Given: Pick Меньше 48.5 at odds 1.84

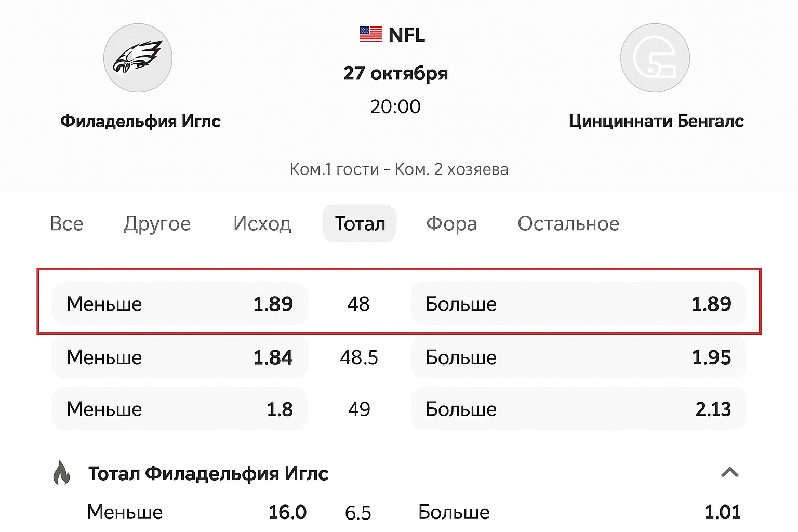Looking at the screenshot, I should coord(180,357).
